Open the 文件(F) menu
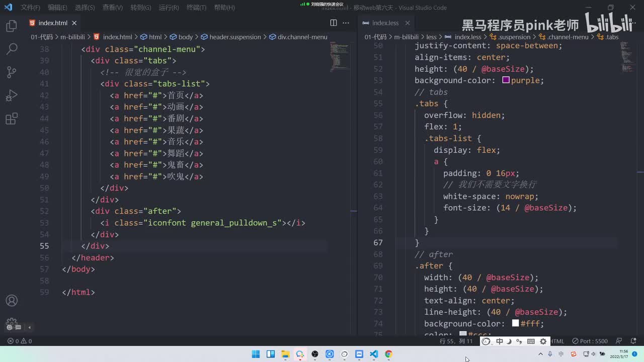This screenshot has height=362, width=644. [x=30, y=8]
